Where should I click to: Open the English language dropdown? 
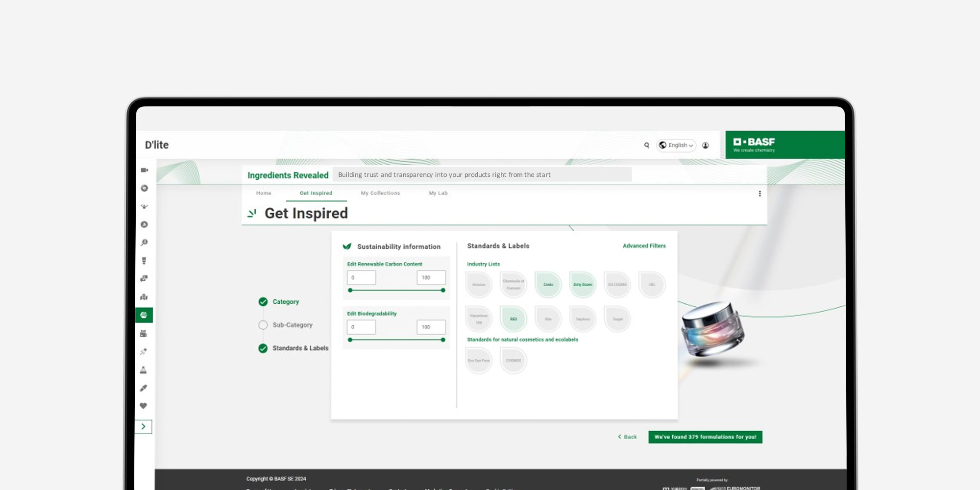coord(676,145)
